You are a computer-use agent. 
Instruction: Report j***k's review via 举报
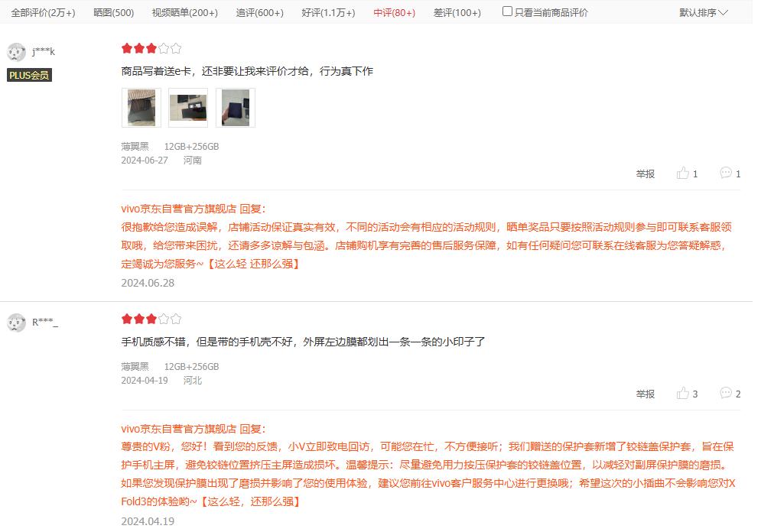pos(646,174)
